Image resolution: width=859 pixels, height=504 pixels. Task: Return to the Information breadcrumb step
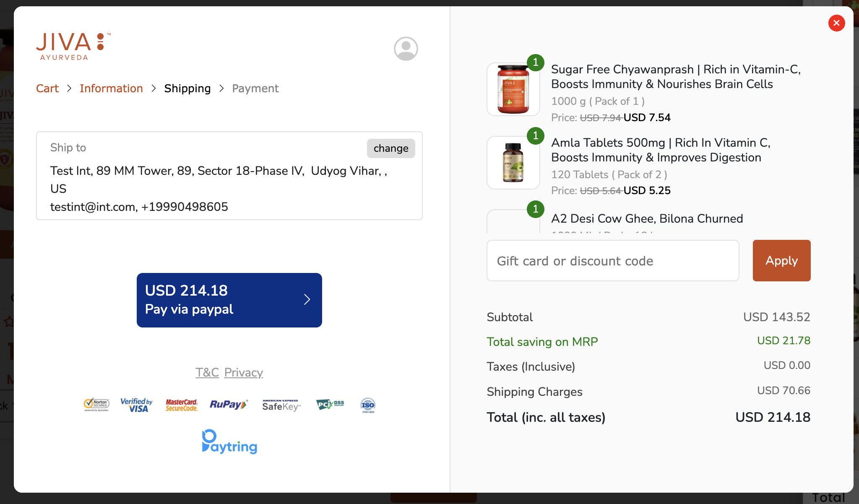click(x=111, y=88)
